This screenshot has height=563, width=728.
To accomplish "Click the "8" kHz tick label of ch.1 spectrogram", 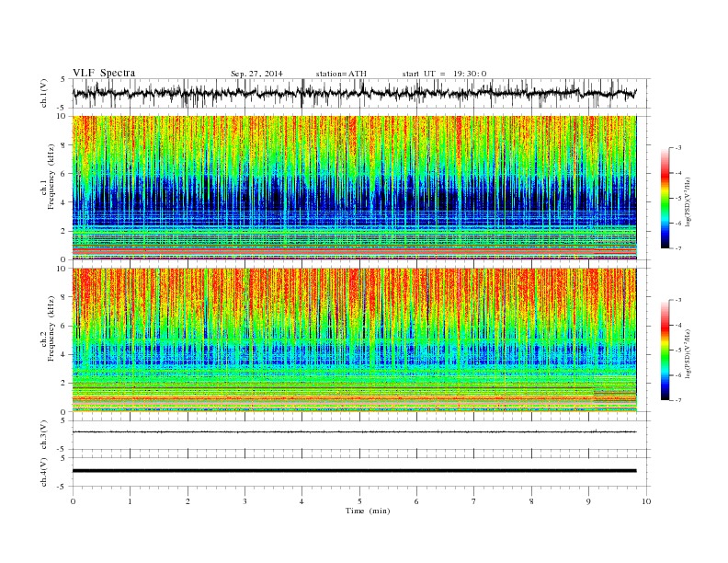I will (x=64, y=145).
